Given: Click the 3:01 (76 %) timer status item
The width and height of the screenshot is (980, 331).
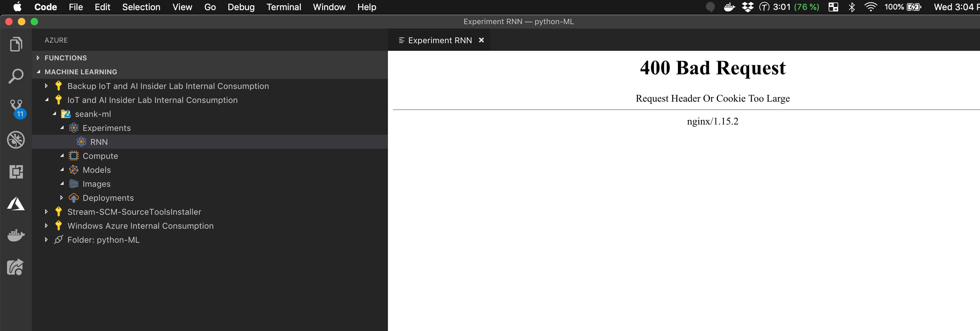Looking at the screenshot, I should [x=790, y=7].
